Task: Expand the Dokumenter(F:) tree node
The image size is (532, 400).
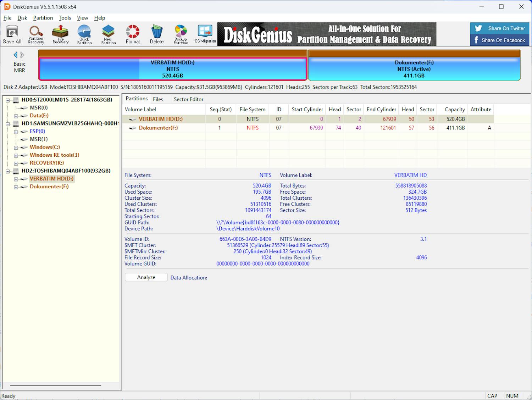Action: pyautogui.click(x=16, y=187)
